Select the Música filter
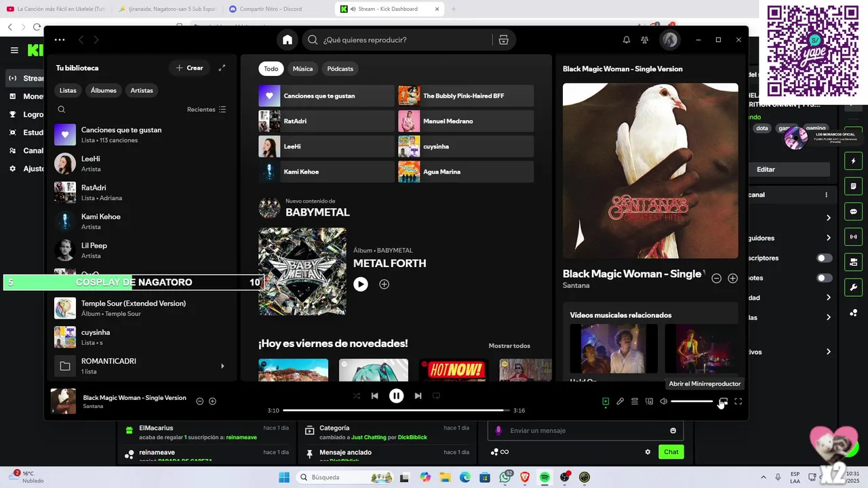The height and width of the screenshot is (488, 868). coord(302,68)
